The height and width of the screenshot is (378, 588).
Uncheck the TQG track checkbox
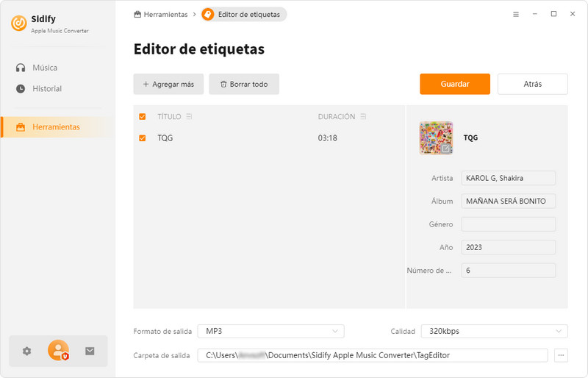pos(142,138)
